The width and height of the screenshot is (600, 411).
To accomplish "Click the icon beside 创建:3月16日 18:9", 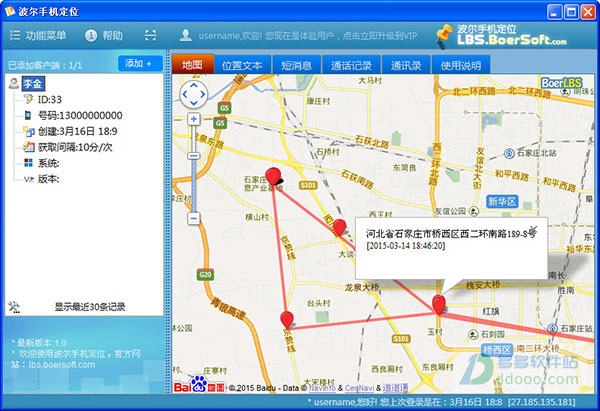I will pos(29,131).
